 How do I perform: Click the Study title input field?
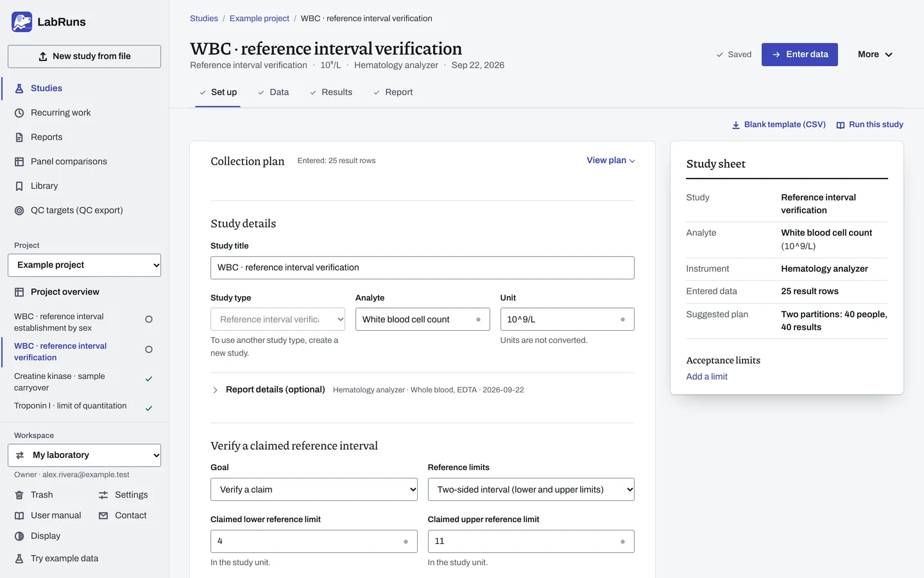(422, 268)
